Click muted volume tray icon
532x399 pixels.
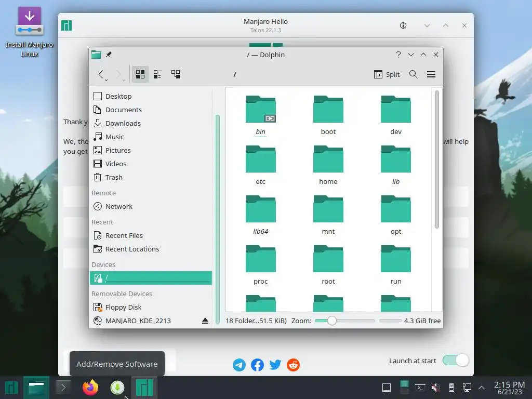436,388
